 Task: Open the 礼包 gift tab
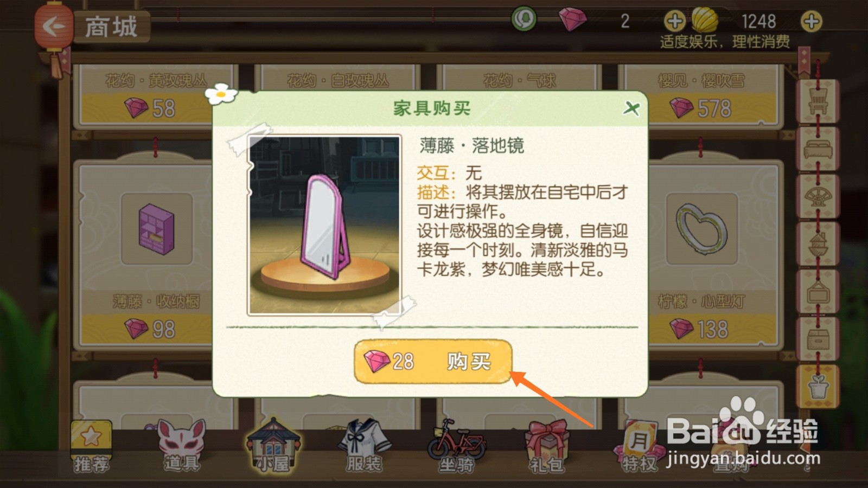click(547, 447)
